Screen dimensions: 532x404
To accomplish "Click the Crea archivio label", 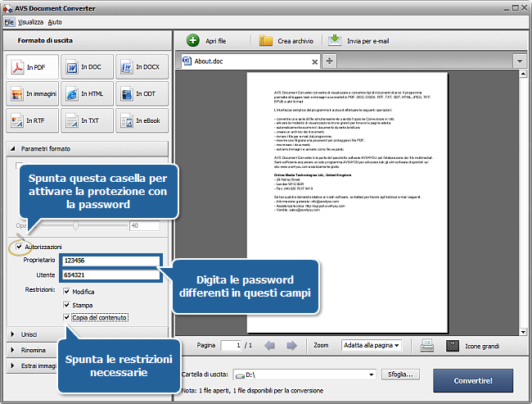I will [295, 41].
